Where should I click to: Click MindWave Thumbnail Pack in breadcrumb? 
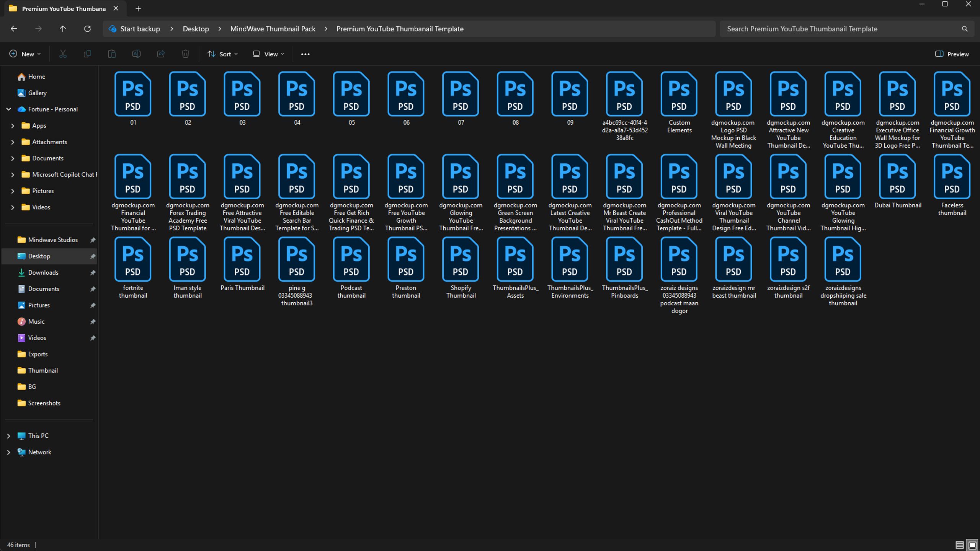point(273,29)
